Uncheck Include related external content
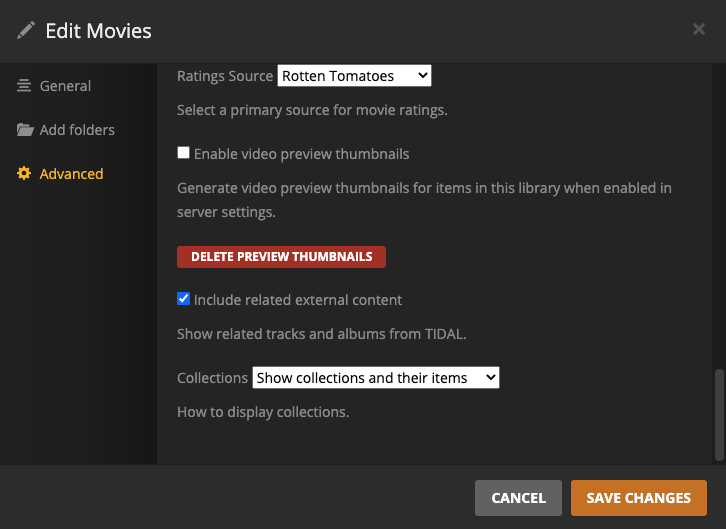Image resolution: width=726 pixels, height=529 pixels. [x=183, y=299]
